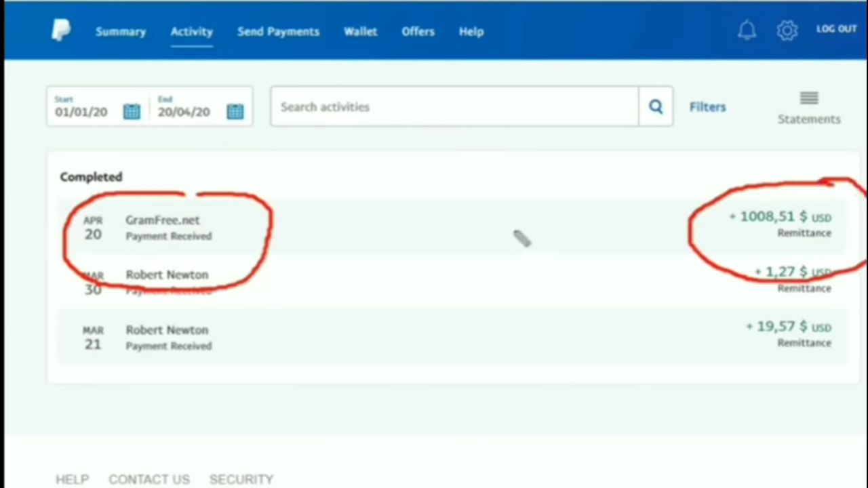Open Robert Newton Mar 21 transaction
The image size is (868, 488).
tap(452, 336)
